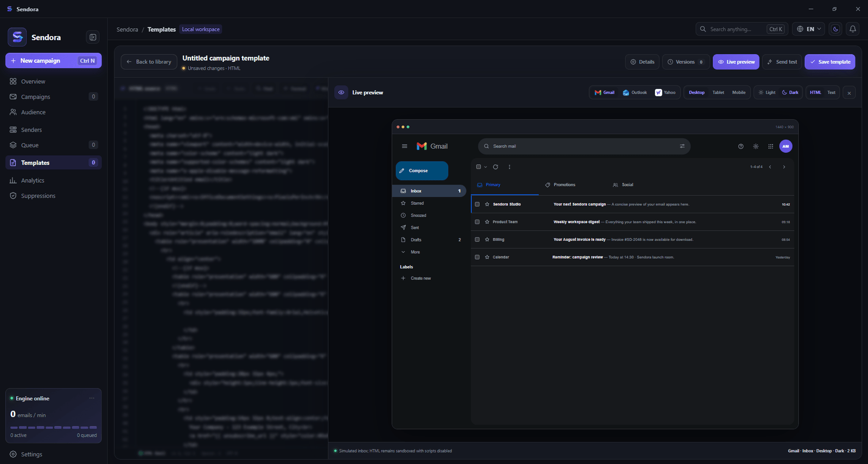The image size is (868, 464).
Task: Open template Details
Action: [642, 62]
